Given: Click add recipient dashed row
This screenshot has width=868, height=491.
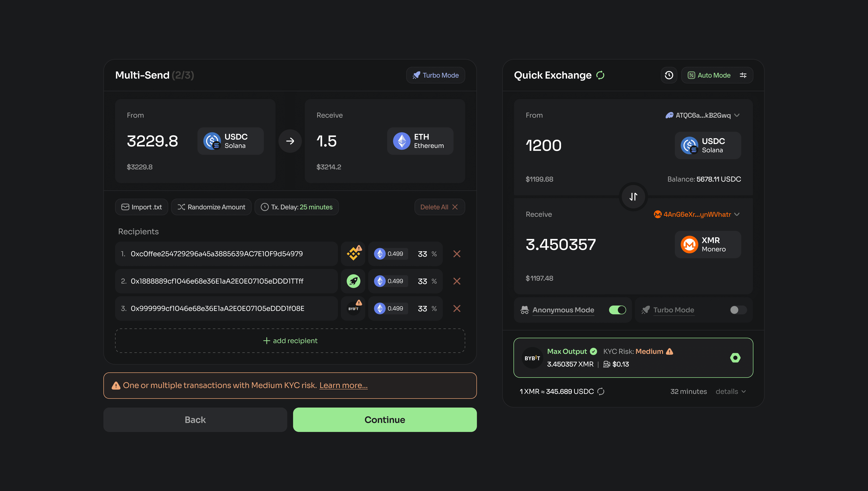Looking at the screenshot, I should point(290,341).
